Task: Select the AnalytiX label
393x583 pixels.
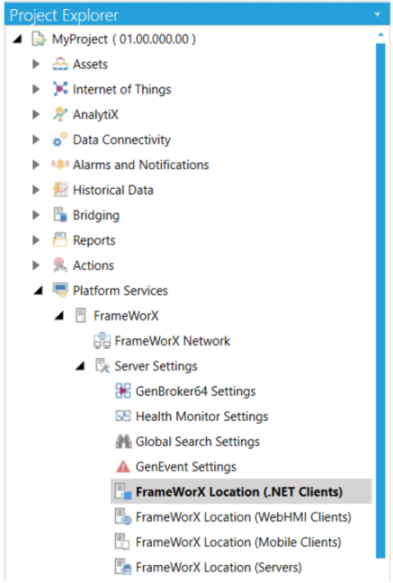Action: point(96,115)
